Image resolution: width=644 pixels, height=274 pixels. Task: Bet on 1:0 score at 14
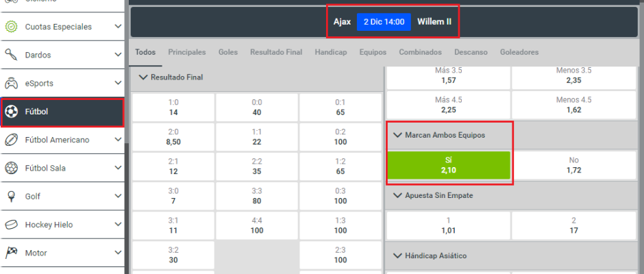(x=173, y=108)
